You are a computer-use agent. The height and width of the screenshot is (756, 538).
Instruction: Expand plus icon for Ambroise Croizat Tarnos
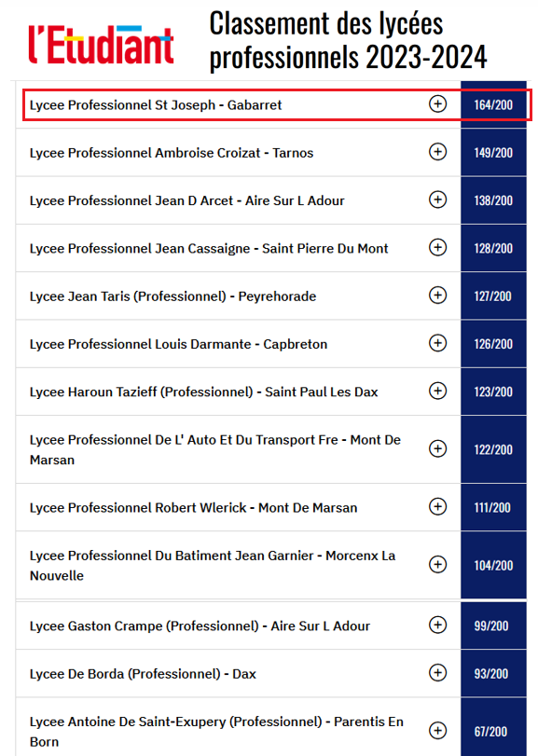(x=437, y=152)
